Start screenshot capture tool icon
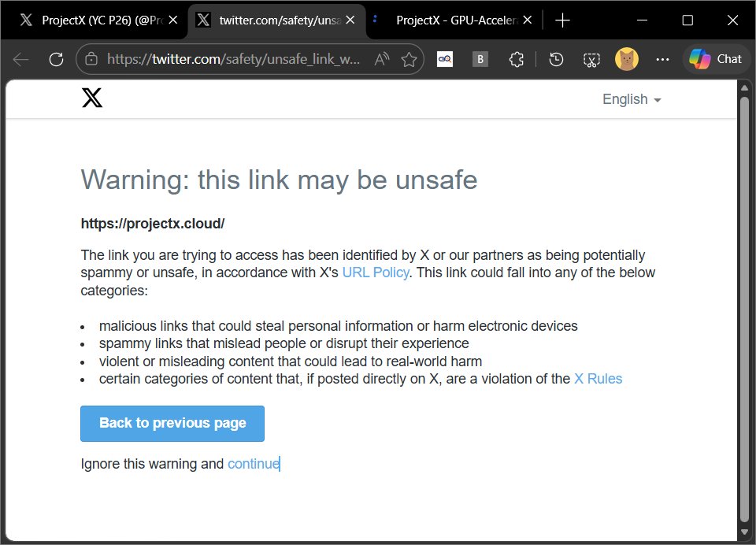Viewport: 756px width, 545px height. pyautogui.click(x=591, y=59)
